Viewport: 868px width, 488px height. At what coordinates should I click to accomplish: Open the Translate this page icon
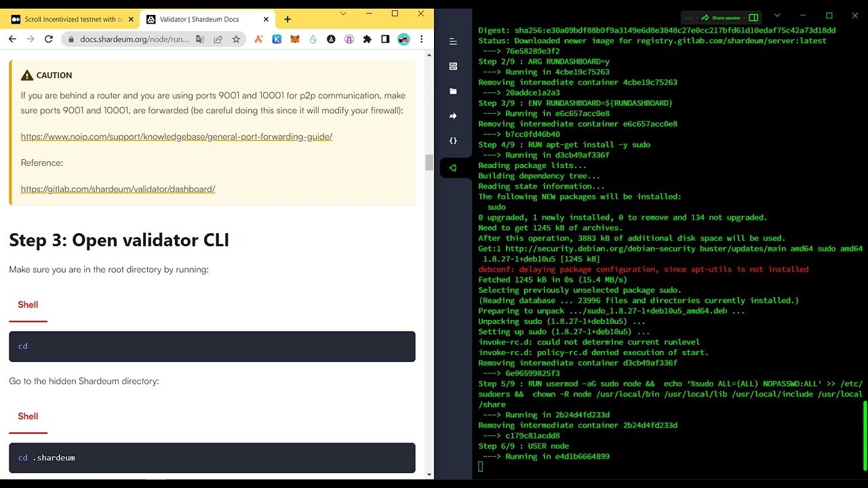coord(200,39)
